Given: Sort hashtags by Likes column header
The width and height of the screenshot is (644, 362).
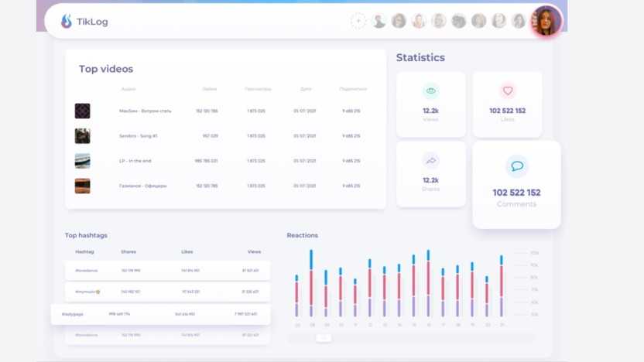Looking at the screenshot, I should pos(187,251).
